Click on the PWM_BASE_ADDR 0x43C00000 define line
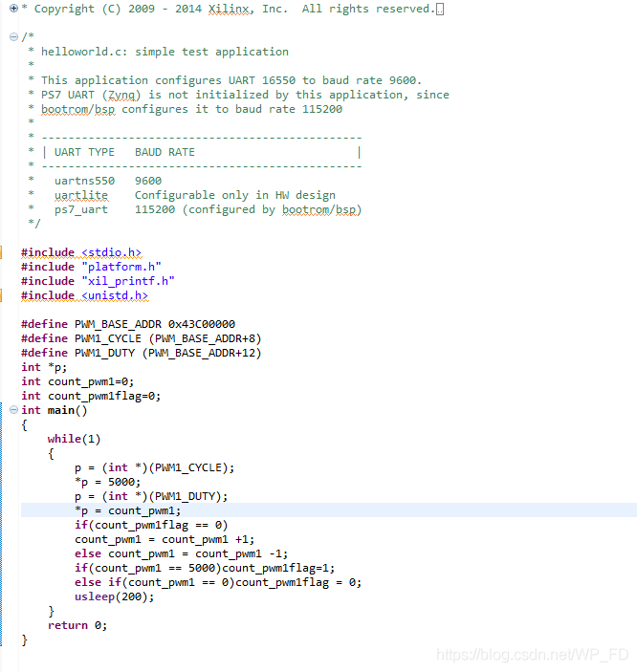Screen dimensions: 637x672 coord(127,324)
